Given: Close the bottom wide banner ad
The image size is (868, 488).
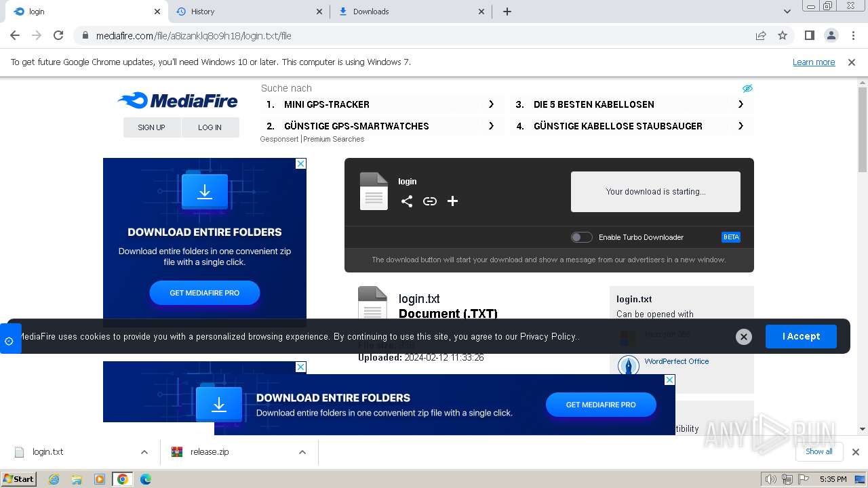Looking at the screenshot, I should [669, 380].
